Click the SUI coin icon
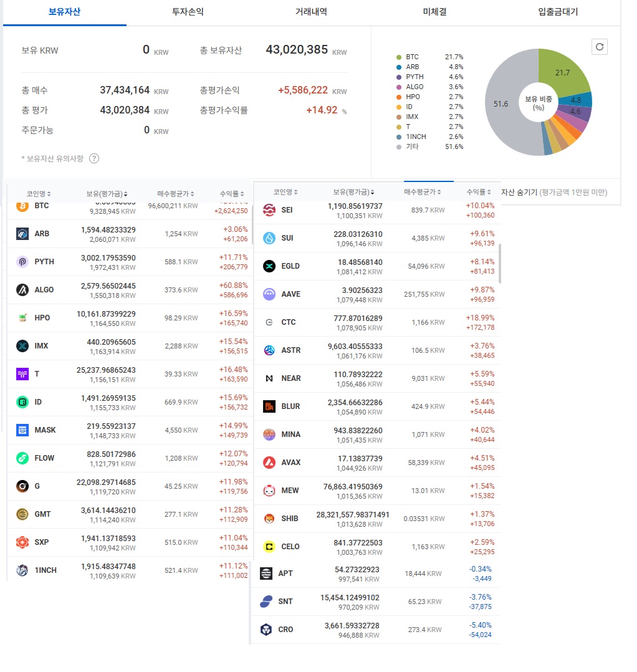 (269, 238)
